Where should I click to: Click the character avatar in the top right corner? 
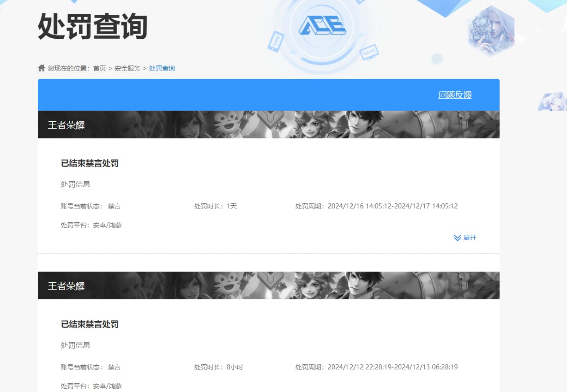(491, 29)
